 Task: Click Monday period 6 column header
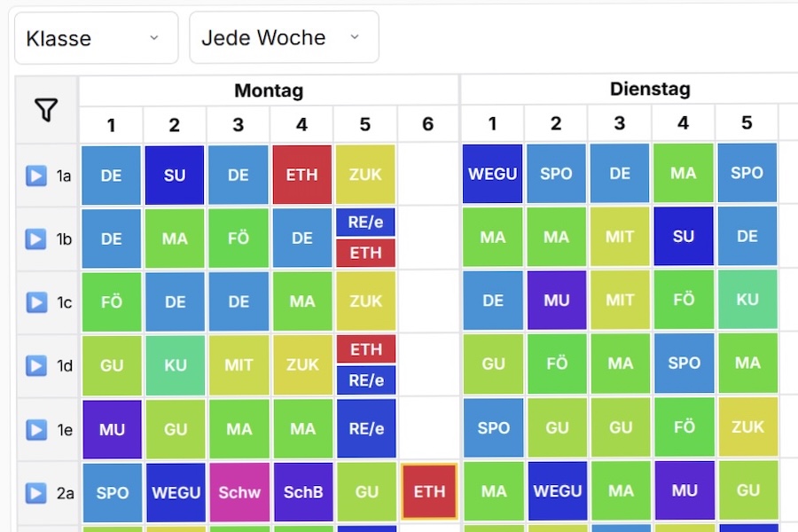(x=428, y=125)
